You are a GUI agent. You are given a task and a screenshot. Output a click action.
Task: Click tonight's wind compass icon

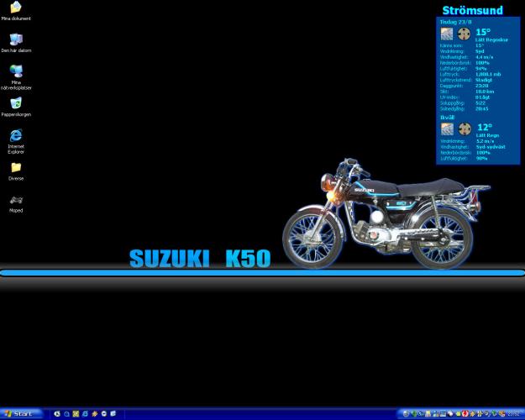(465, 129)
